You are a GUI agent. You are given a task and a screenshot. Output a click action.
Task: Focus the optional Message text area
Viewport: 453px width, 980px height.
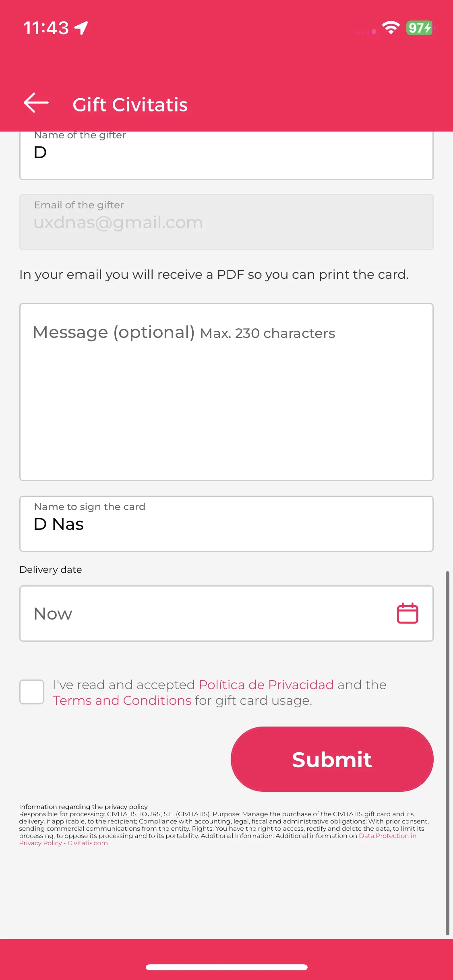226,392
